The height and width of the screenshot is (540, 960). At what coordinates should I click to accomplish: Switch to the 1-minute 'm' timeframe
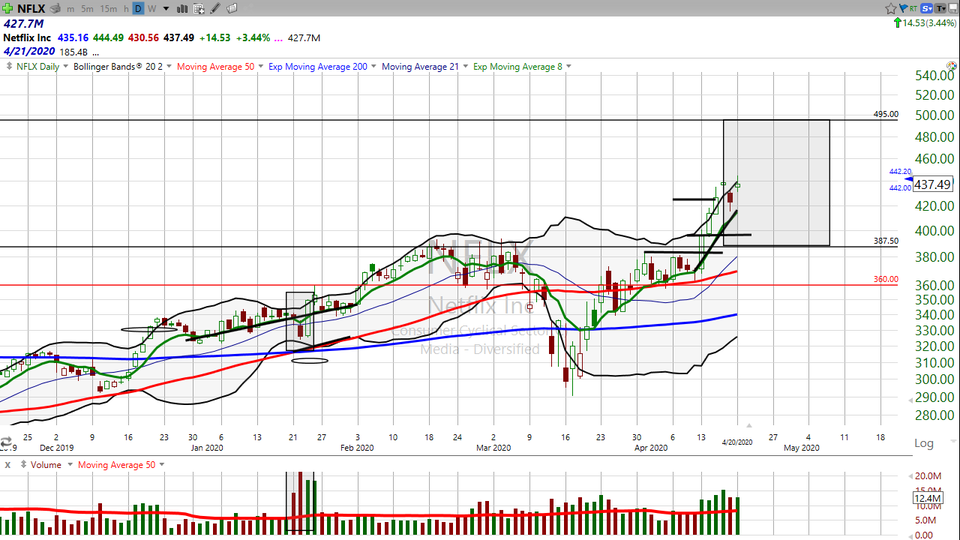coord(71,9)
